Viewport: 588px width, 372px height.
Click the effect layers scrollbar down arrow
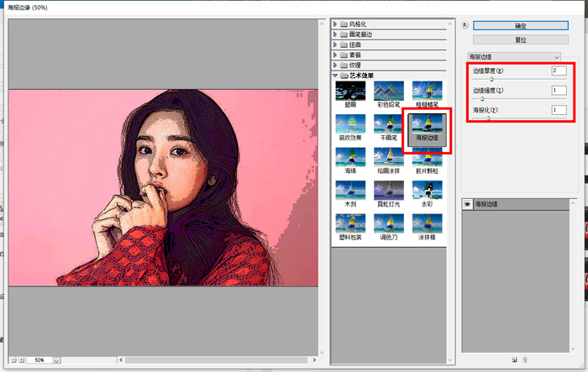click(573, 348)
